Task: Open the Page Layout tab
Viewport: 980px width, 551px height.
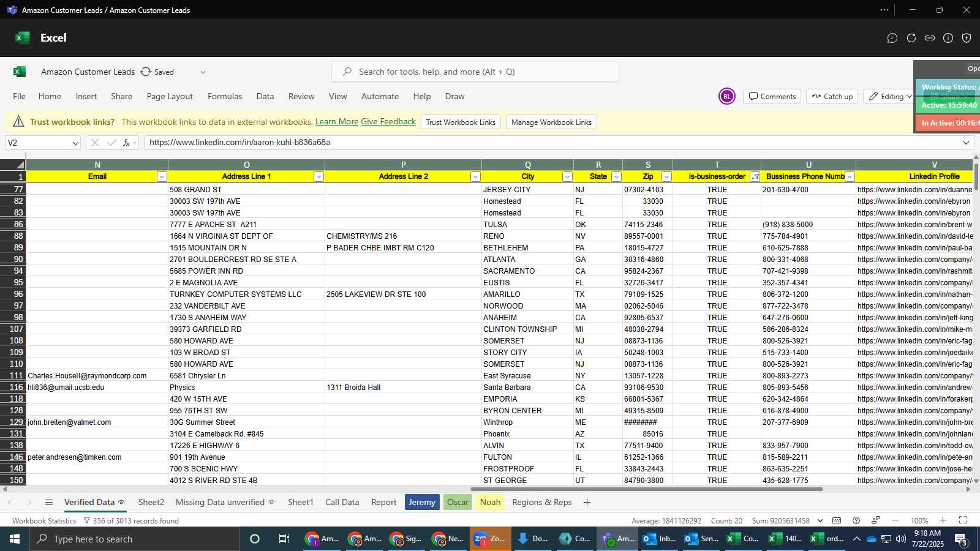Action: point(170,96)
